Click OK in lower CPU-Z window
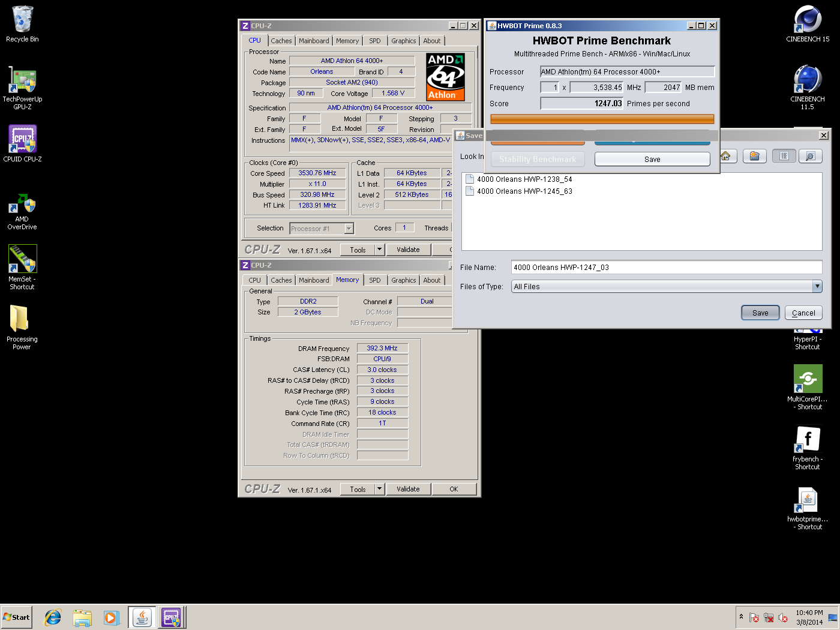 point(454,489)
